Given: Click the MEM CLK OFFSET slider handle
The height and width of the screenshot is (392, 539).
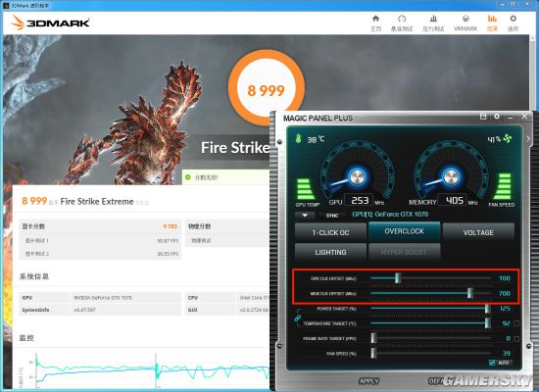Looking at the screenshot, I should (x=469, y=293).
